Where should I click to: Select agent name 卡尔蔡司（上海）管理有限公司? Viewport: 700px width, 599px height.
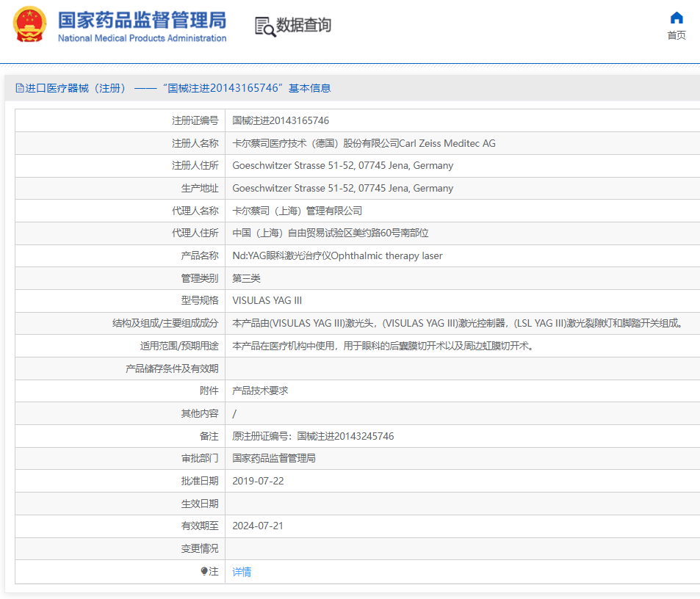point(297,211)
